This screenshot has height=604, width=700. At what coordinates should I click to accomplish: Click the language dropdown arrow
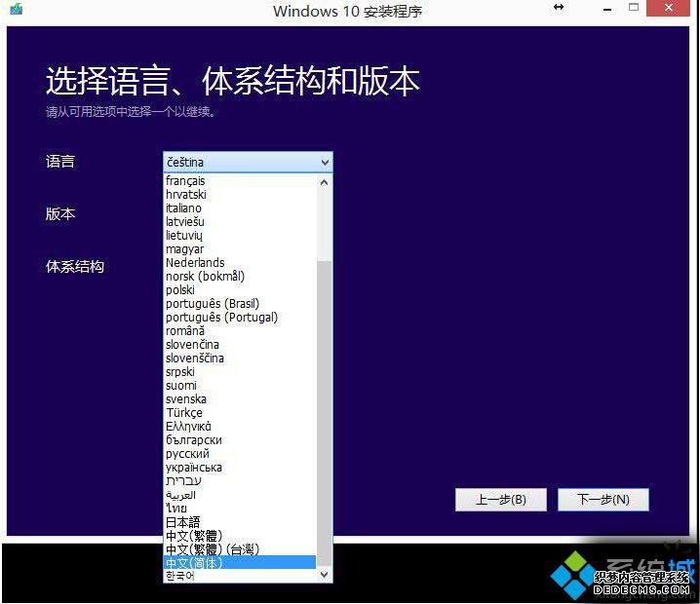pos(325,163)
